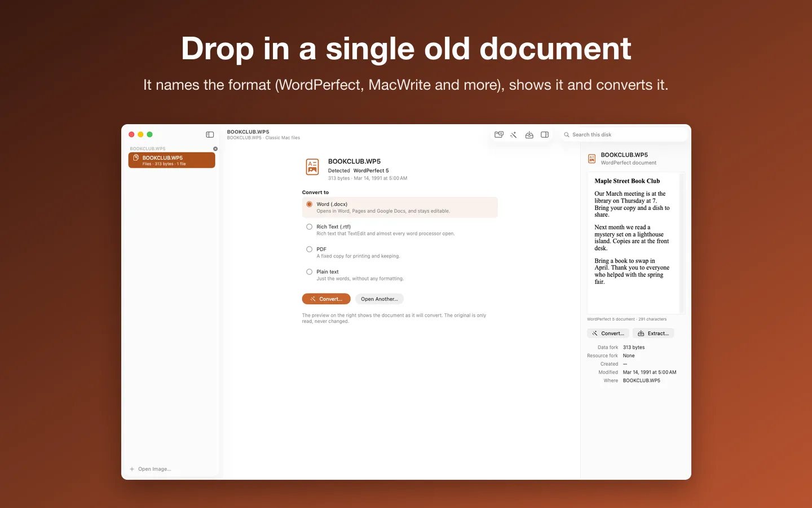The height and width of the screenshot is (508, 812).
Task: Select the Word (.docx) radio button
Action: (x=310, y=204)
